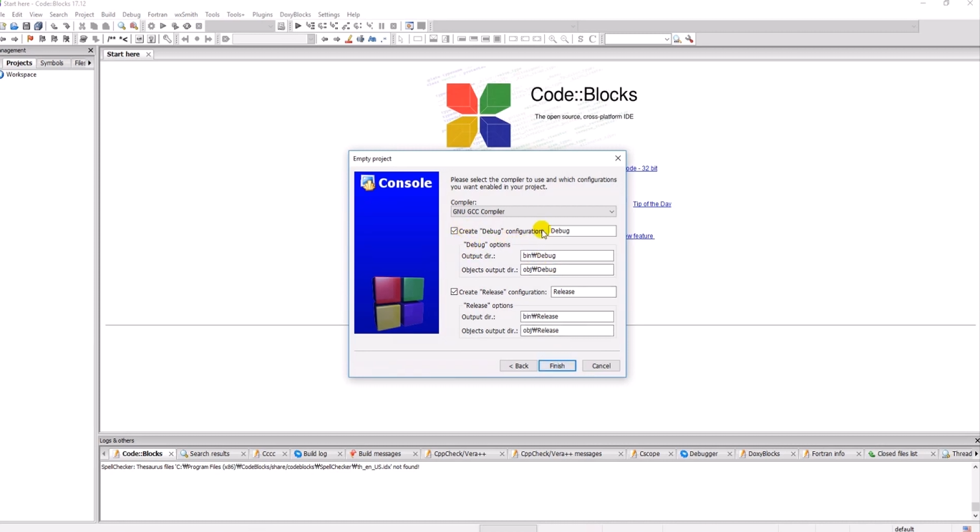Toggle Create "Debug" configuration checkbox

pyautogui.click(x=455, y=231)
